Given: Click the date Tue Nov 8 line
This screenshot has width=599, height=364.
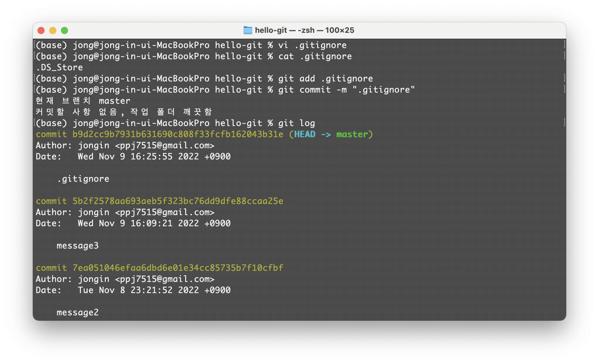Looking at the screenshot, I should (x=154, y=290).
